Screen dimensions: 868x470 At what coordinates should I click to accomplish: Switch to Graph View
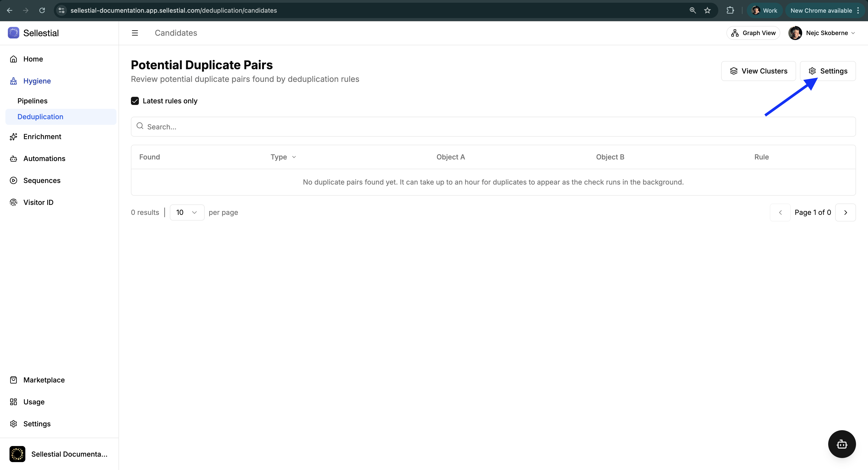(x=753, y=33)
